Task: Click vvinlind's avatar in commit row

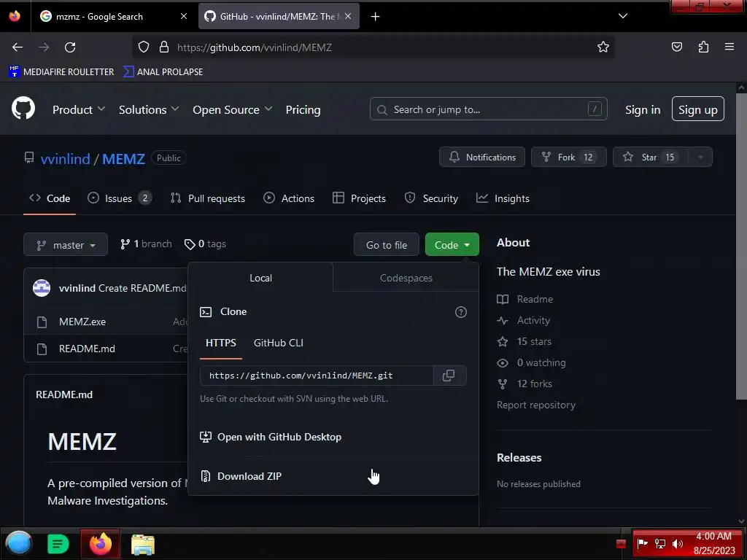Action: 42,287
